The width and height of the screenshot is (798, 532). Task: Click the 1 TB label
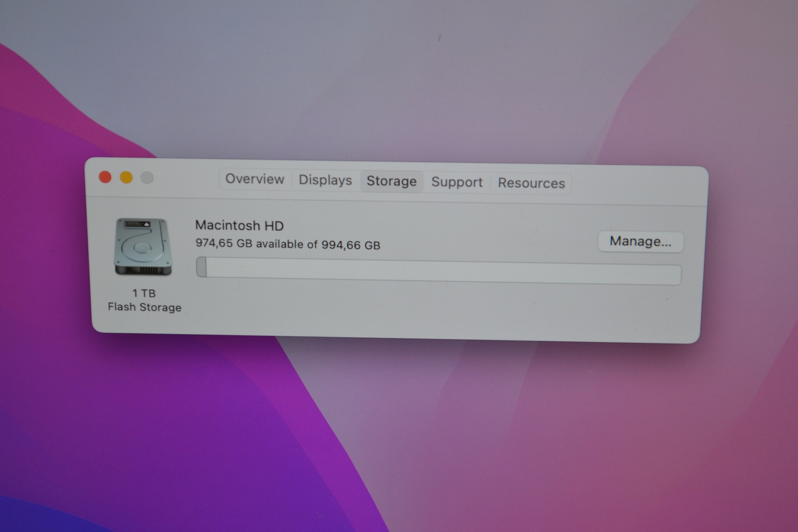tap(144, 293)
